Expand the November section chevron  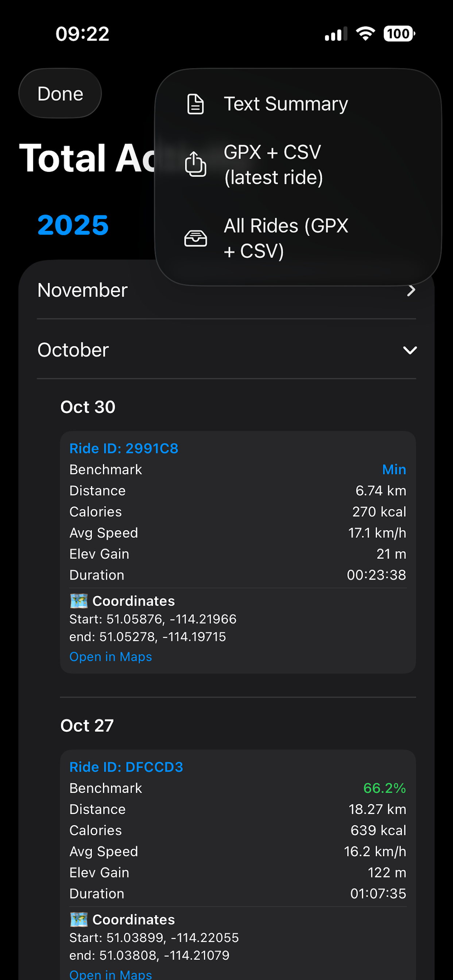411,291
